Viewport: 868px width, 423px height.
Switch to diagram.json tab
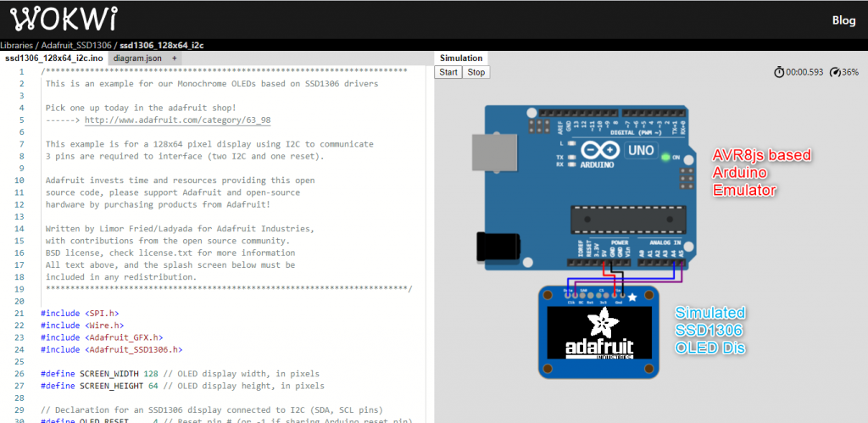click(x=138, y=58)
